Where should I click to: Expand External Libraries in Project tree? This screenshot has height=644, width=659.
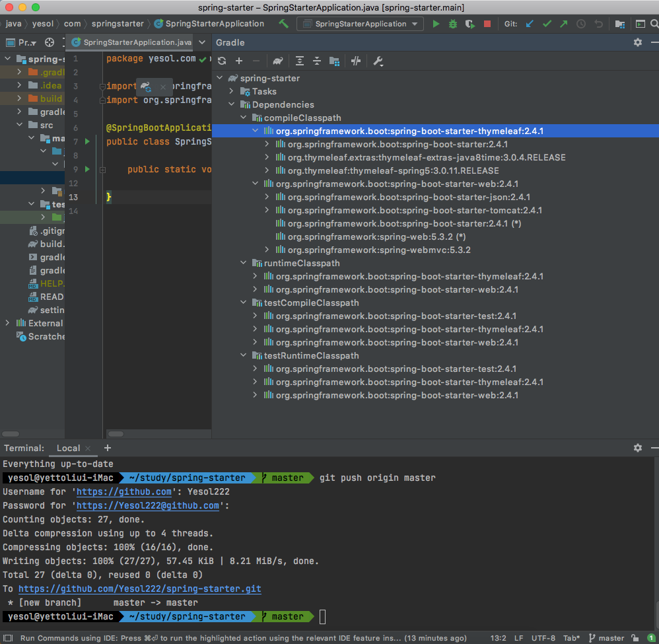7,323
